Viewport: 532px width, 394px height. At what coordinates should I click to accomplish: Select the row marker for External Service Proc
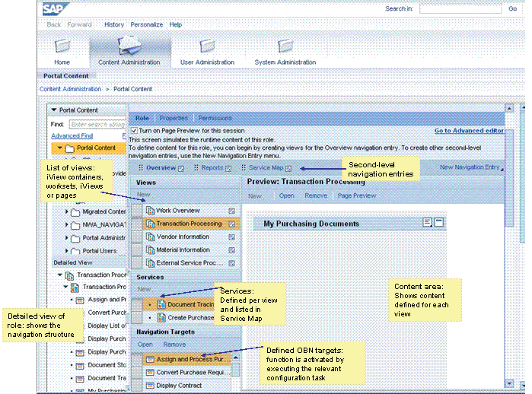point(137,262)
